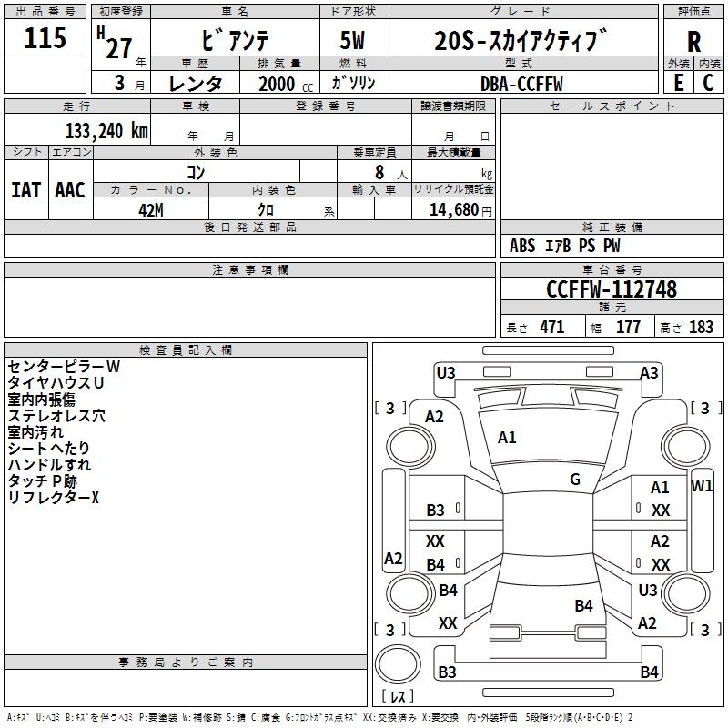The image size is (728, 728).
Task: Select the header 諸元
Action: coord(612,308)
